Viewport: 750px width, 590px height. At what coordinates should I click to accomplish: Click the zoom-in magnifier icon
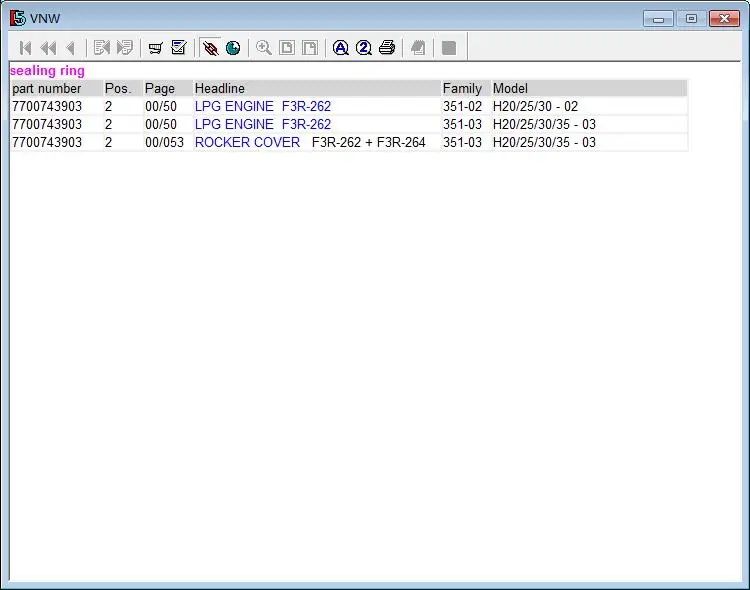tap(264, 48)
